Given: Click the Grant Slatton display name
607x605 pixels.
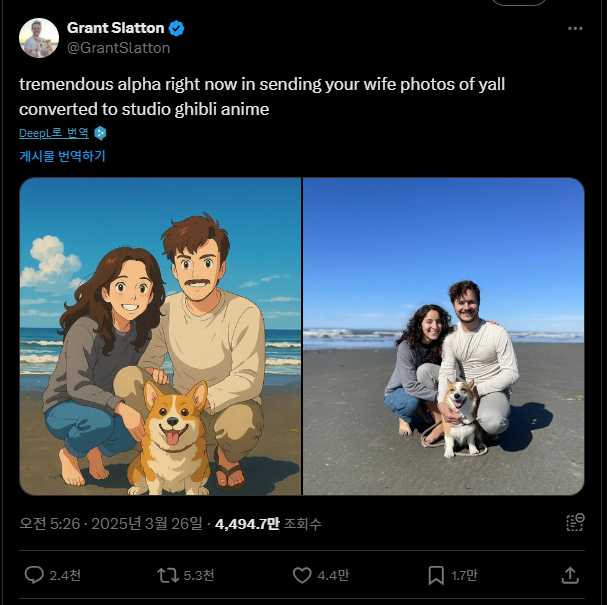Looking at the screenshot, I should coord(115,28).
